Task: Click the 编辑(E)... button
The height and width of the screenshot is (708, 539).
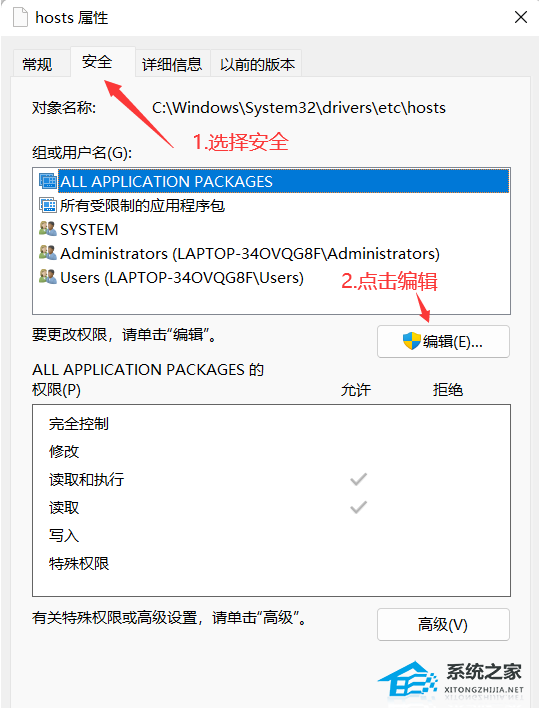Action: pyautogui.click(x=443, y=341)
